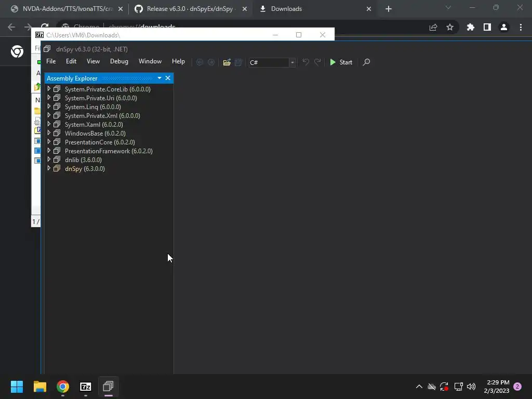The image size is (532, 399).
Task: Open the search assemblies magnifier icon
Action: [366, 62]
